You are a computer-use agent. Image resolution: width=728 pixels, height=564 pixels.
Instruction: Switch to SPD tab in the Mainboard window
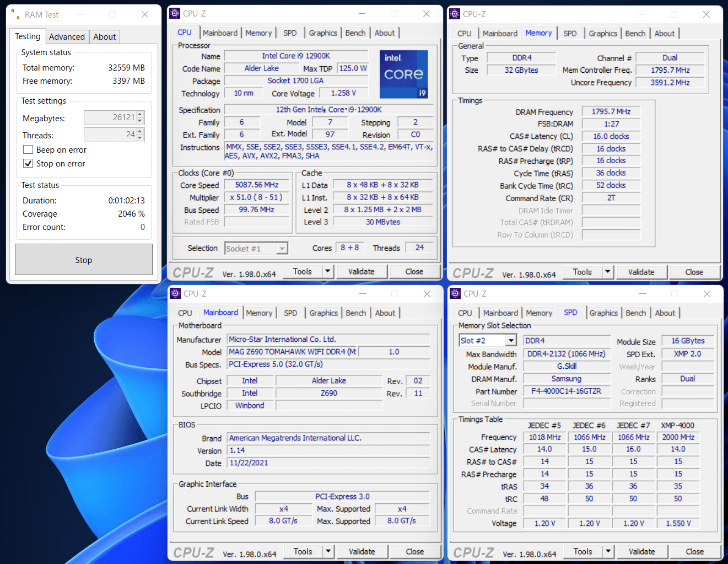[290, 313]
